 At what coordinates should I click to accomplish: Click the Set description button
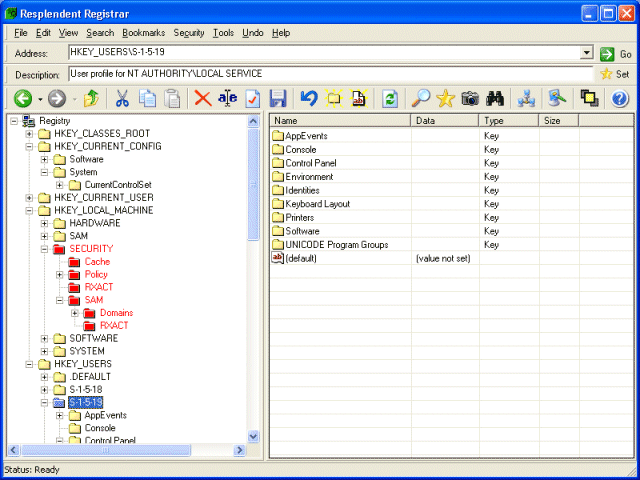(x=615, y=74)
